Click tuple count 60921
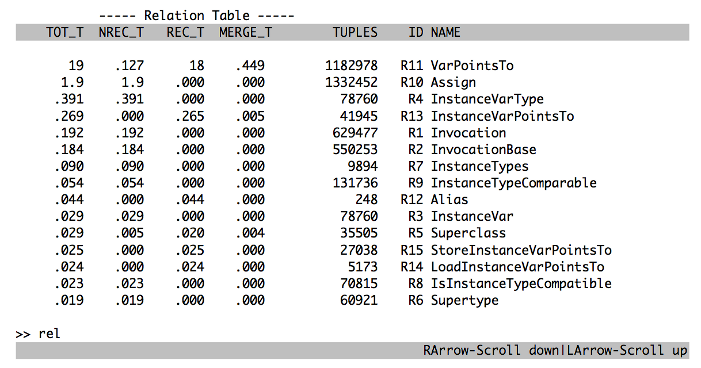Image resolution: width=701 pixels, height=368 pixels. 359,300
